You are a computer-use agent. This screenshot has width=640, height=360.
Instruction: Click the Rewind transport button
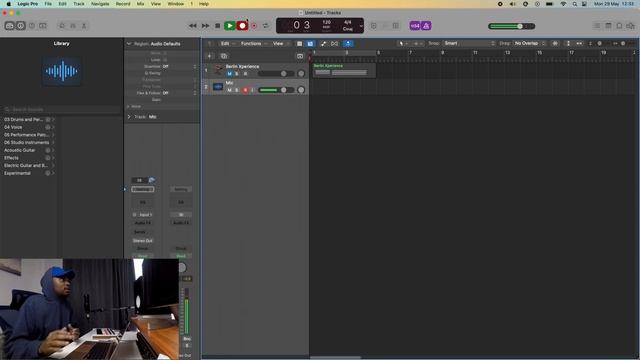coord(193,26)
